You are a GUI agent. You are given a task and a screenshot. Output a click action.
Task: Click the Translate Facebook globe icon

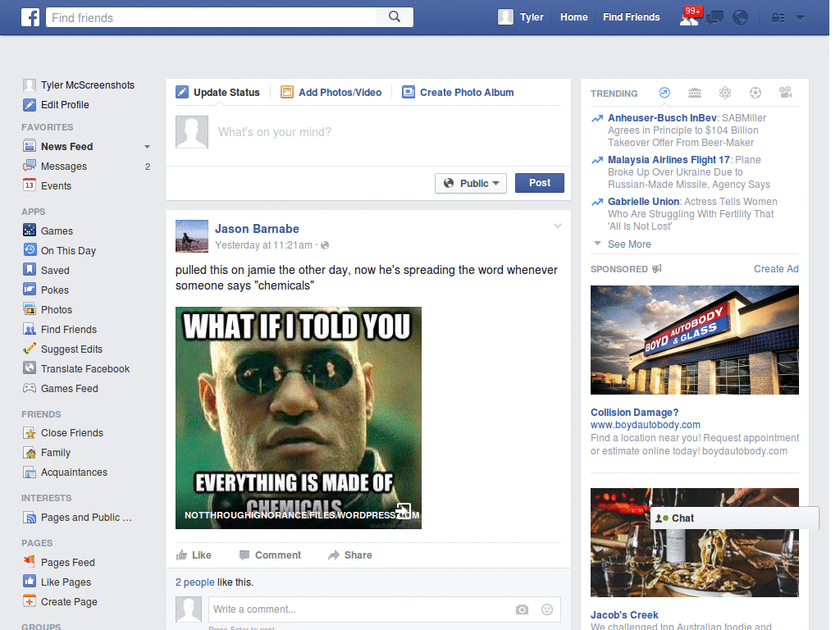coord(30,368)
